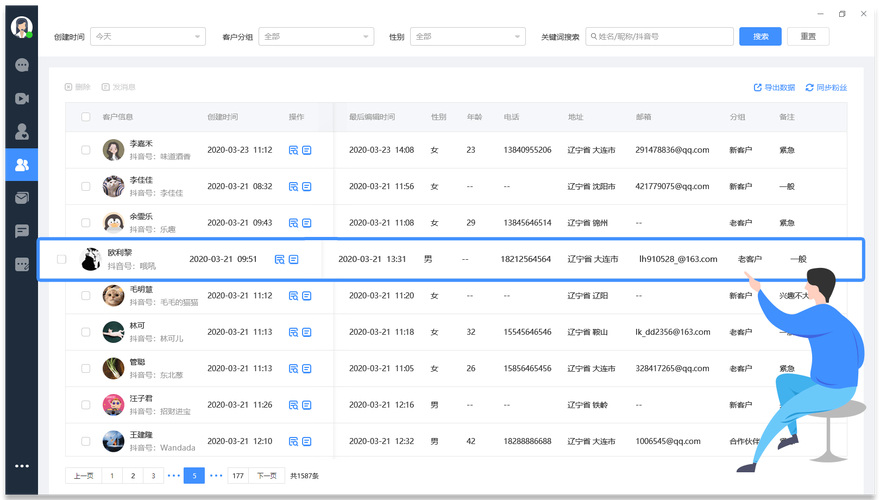This screenshot has width=880, height=500.
Task: View details icon for 毛明慧 row
Action: click(293, 296)
